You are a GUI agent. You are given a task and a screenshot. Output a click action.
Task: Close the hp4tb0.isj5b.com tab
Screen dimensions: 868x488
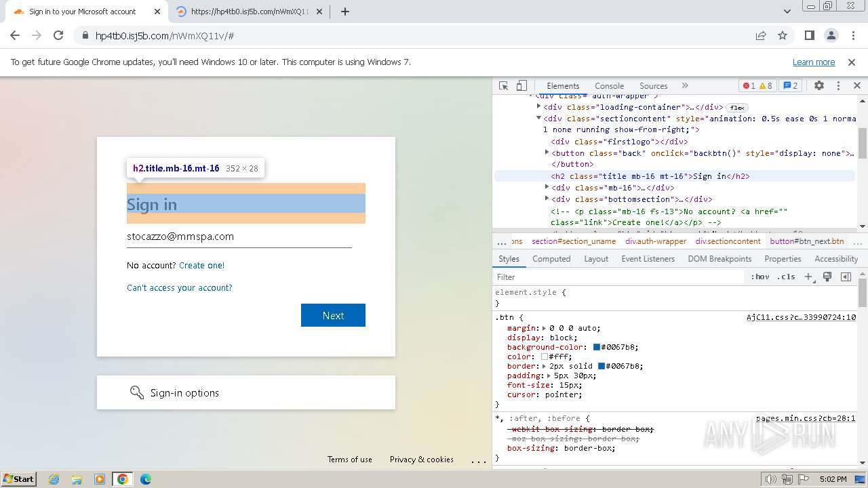coord(320,12)
